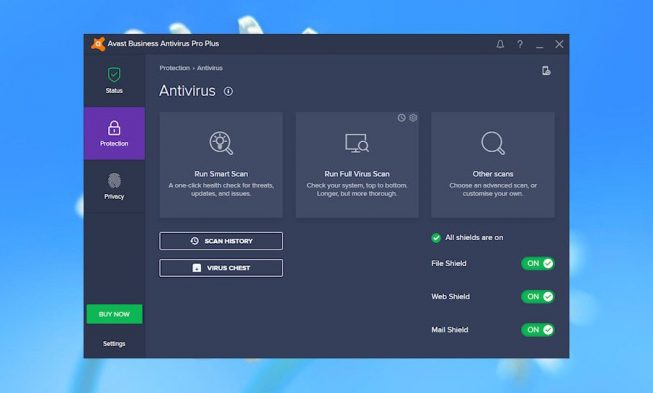653x393 pixels.
Task: Turn off the File Shield toggle
Action: click(x=538, y=264)
